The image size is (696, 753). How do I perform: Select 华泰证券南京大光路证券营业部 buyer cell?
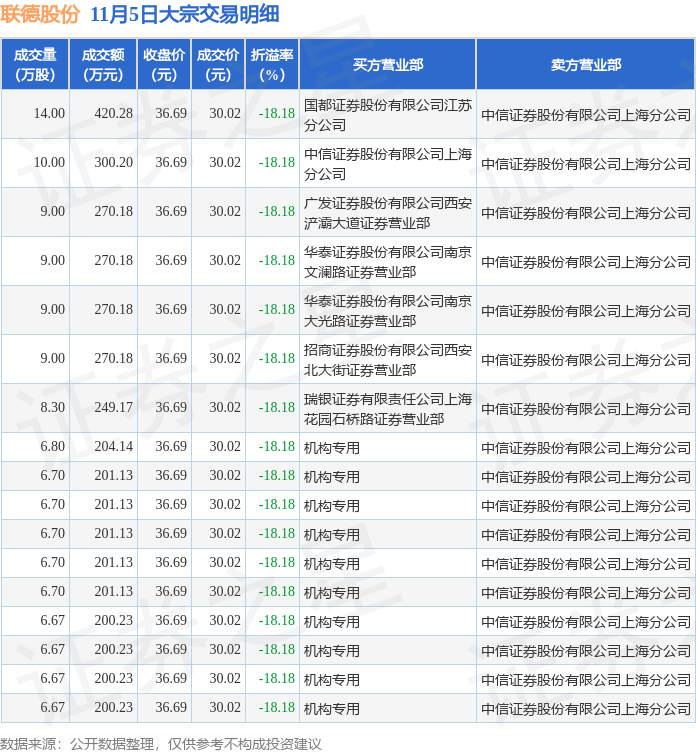click(x=387, y=310)
